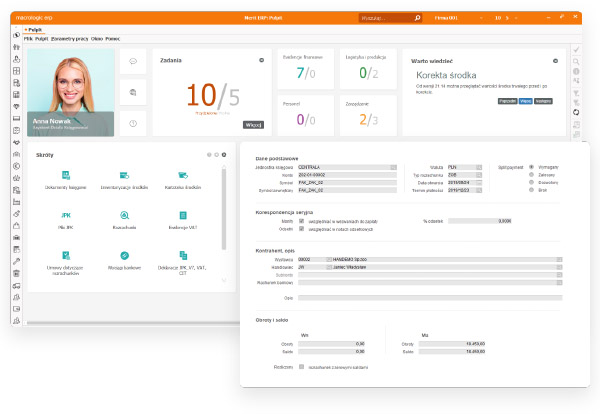Open the Pulpit menu in menu bar
This screenshot has height=414, width=600.
pyautogui.click(x=41, y=39)
